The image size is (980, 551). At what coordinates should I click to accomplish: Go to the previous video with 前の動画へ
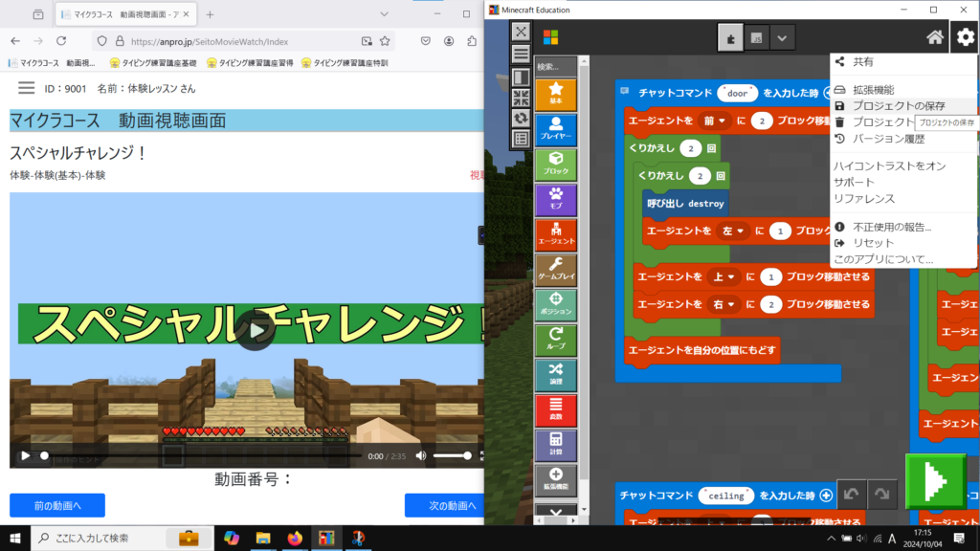[x=56, y=505]
